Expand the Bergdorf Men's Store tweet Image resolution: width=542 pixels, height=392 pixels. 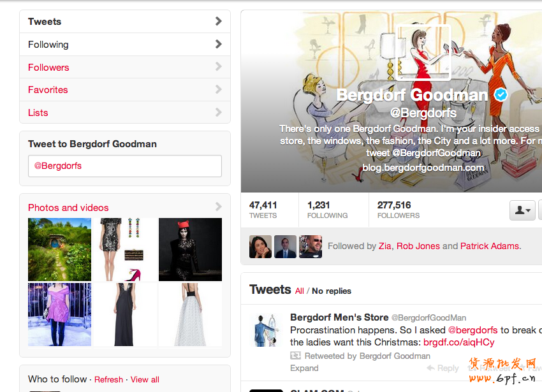[304, 368]
